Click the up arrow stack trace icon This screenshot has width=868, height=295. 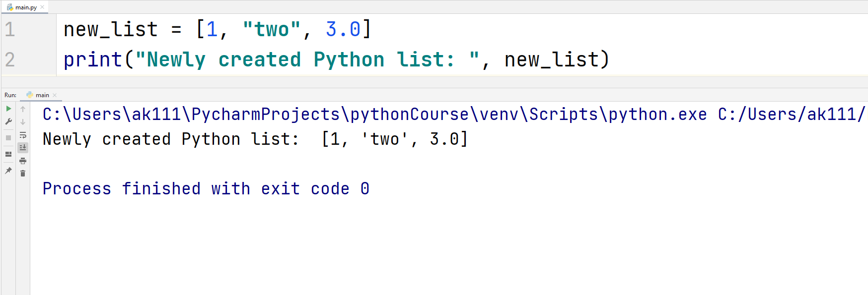[23, 109]
